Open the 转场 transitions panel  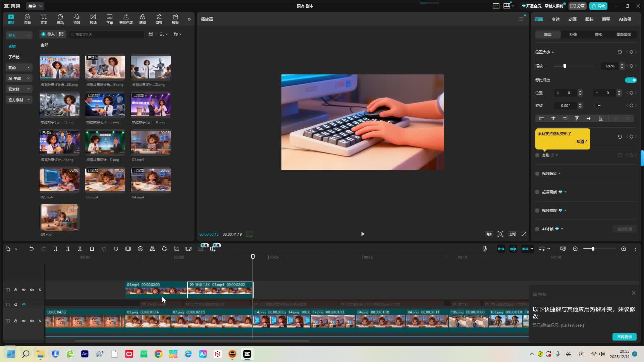click(x=93, y=19)
